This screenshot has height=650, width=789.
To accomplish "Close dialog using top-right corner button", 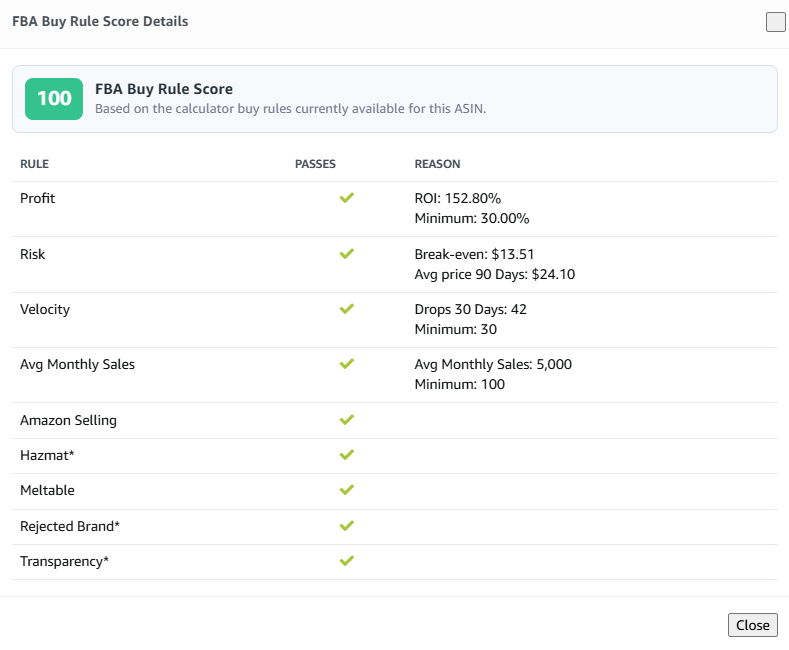I will click(775, 22).
